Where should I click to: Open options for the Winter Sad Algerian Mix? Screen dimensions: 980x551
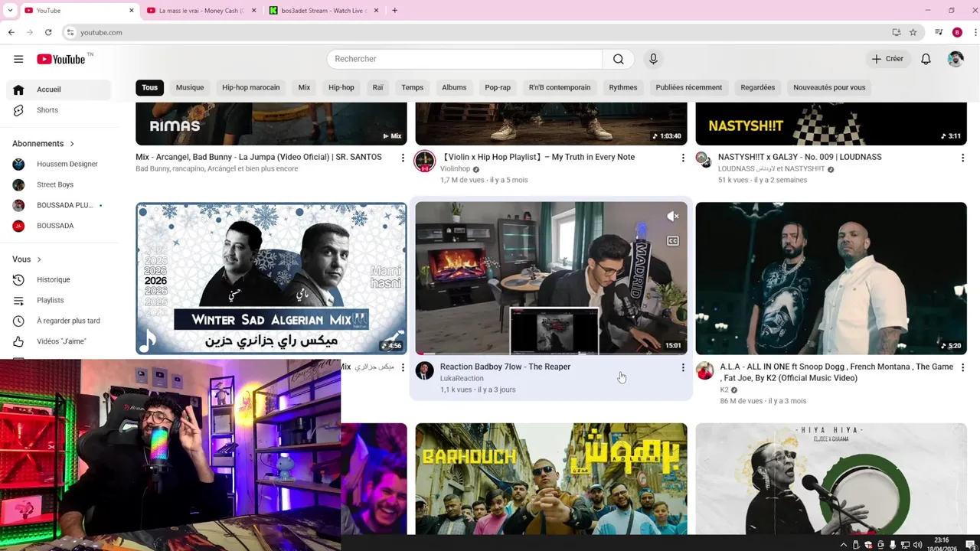pos(403,367)
